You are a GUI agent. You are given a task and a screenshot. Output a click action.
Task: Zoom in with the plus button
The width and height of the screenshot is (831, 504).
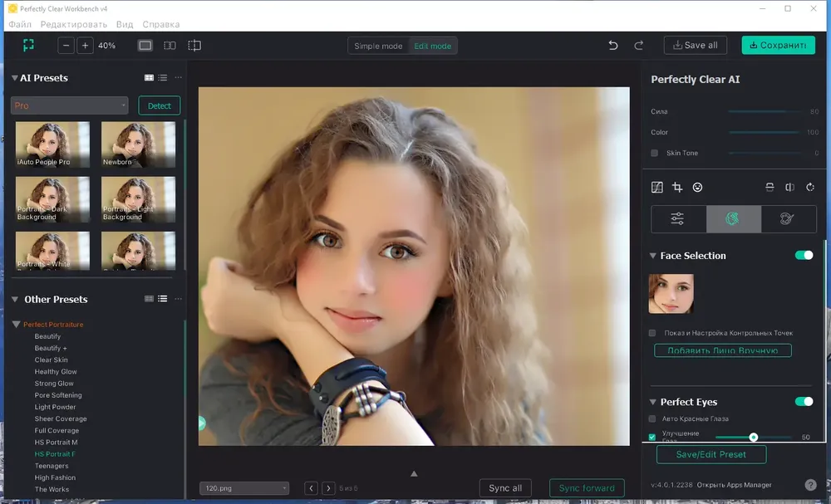[x=85, y=46]
